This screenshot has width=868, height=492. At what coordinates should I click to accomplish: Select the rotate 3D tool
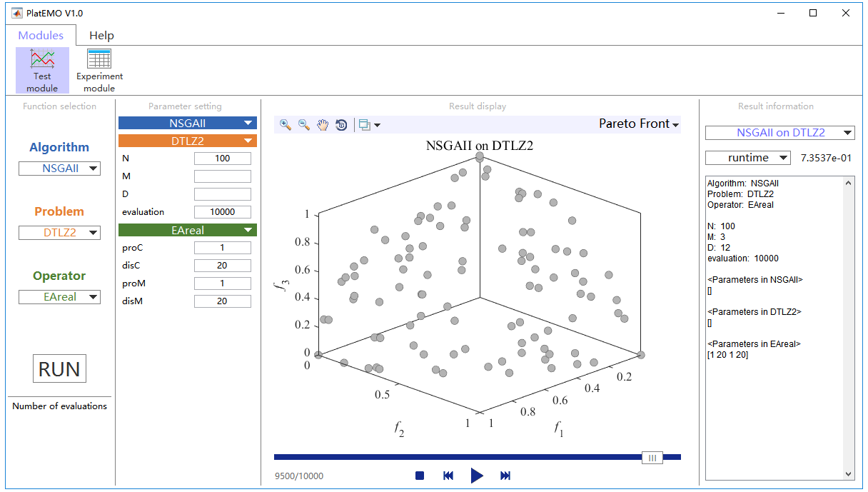point(341,124)
